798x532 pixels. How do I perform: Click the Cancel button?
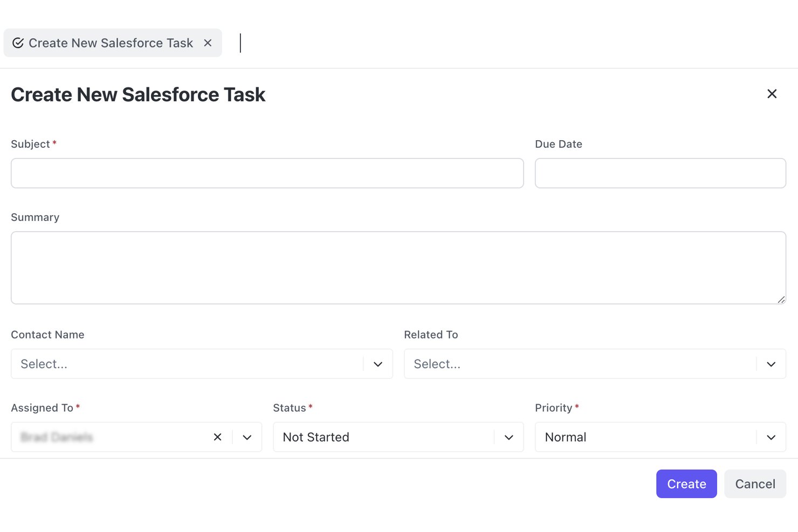[x=755, y=484]
